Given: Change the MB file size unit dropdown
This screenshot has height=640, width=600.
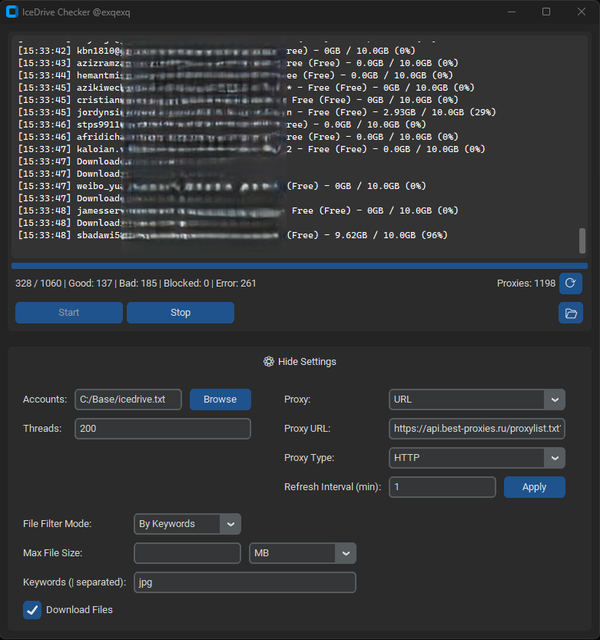Looking at the screenshot, I should [301, 553].
